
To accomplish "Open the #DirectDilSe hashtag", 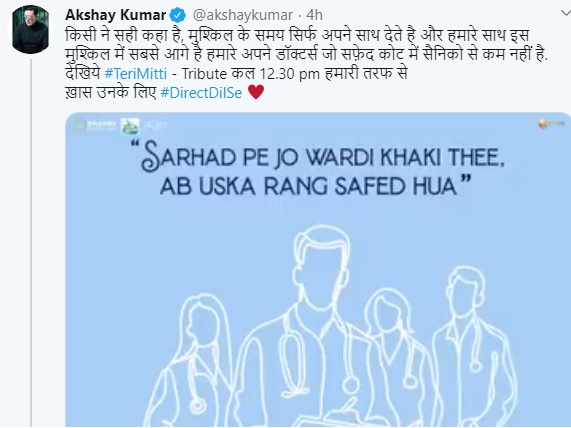I will tap(201, 93).
